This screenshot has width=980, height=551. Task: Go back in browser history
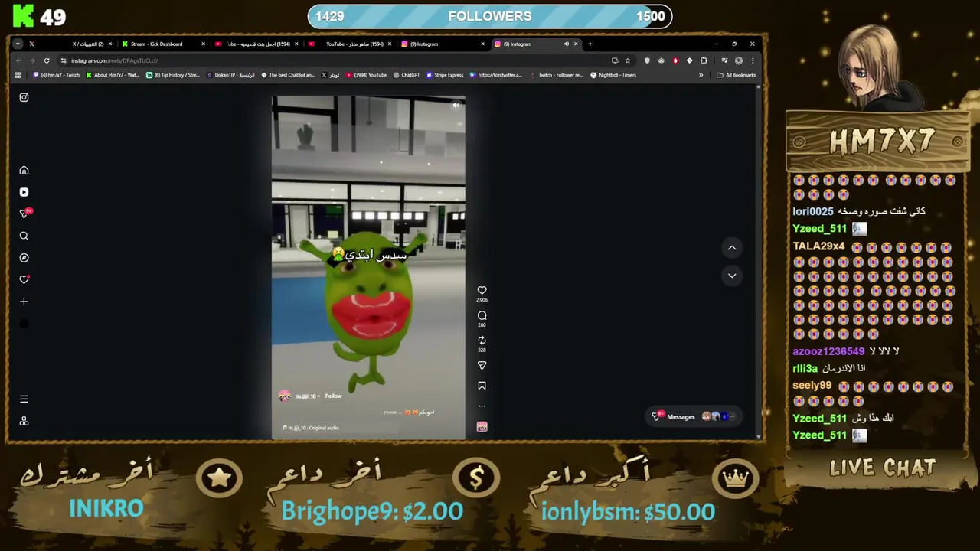tap(18, 60)
